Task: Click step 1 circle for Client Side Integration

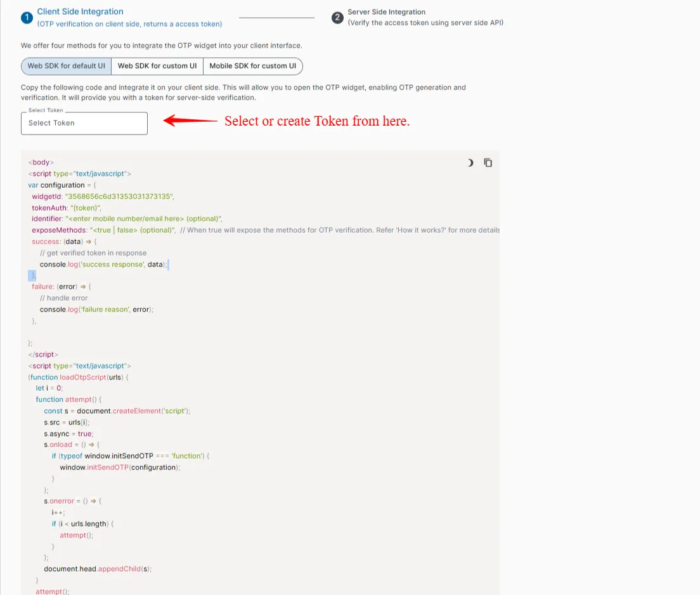Action: click(x=27, y=17)
